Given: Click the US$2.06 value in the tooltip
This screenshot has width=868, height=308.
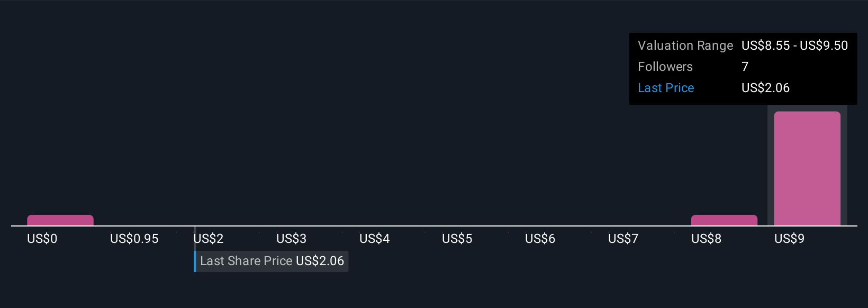Looking at the screenshot, I should [x=766, y=88].
